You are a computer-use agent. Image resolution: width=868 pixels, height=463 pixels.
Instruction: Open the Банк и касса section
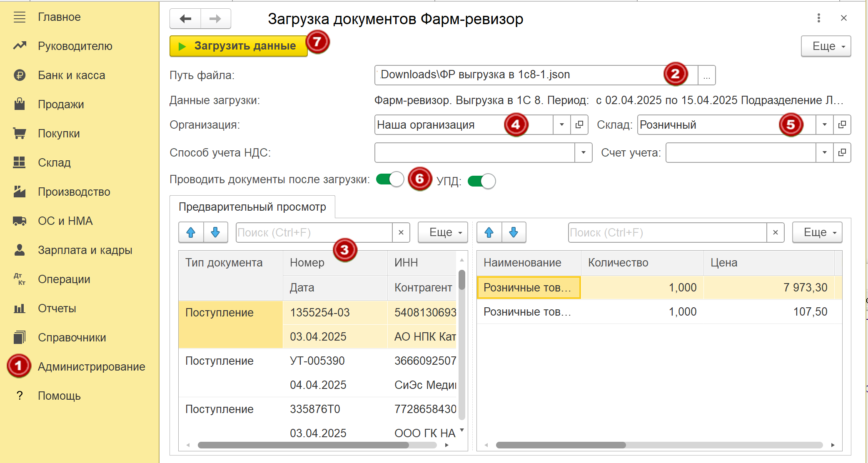(x=71, y=75)
